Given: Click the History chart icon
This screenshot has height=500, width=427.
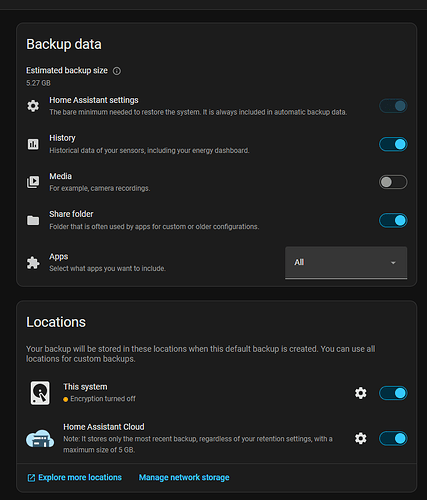Looking at the screenshot, I should [x=33, y=144].
